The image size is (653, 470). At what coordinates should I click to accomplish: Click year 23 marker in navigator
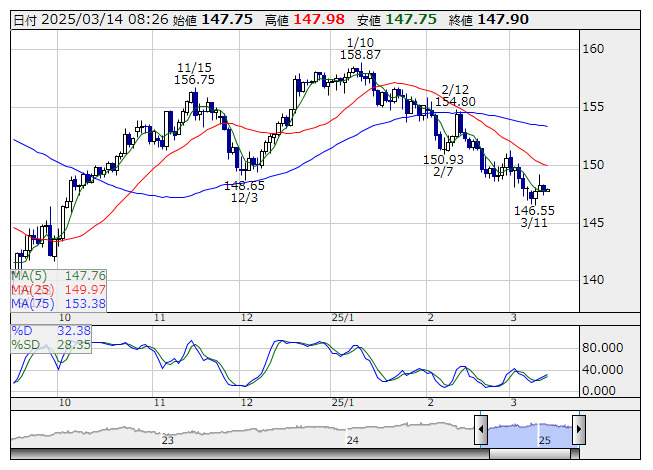(x=167, y=440)
